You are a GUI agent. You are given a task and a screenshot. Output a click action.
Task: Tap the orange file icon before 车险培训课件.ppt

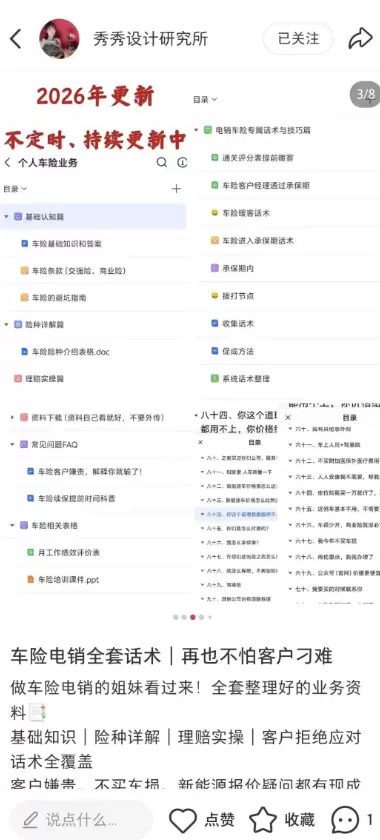[x=31, y=580]
